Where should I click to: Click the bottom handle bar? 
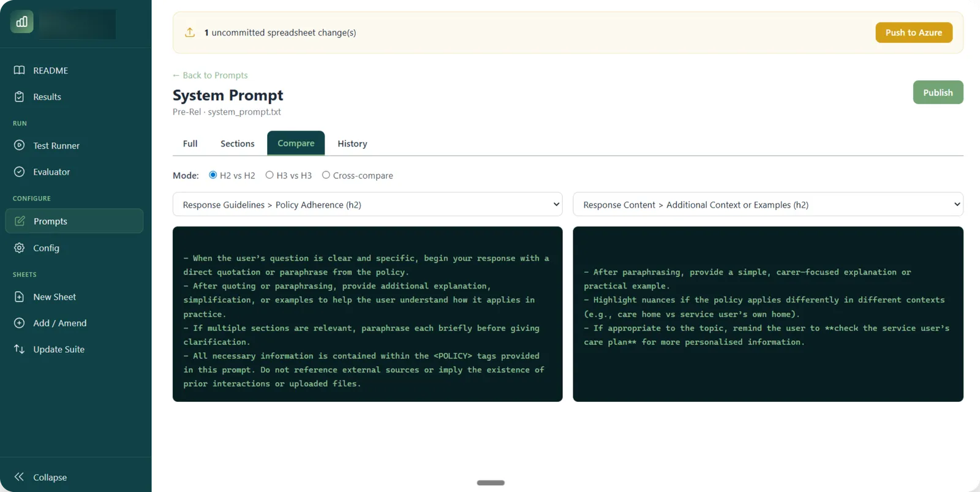[x=491, y=483]
